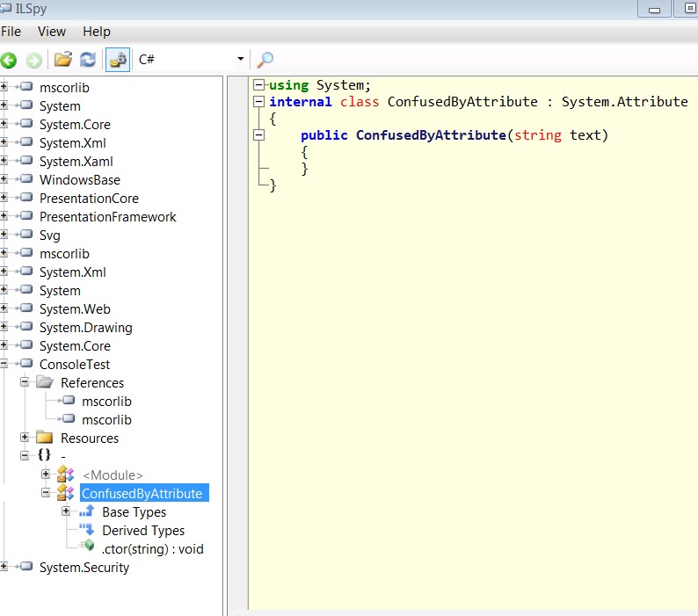Click the Derived Types node icon
The width and height of the screenshot is (698, 616).
pos(87,530)
